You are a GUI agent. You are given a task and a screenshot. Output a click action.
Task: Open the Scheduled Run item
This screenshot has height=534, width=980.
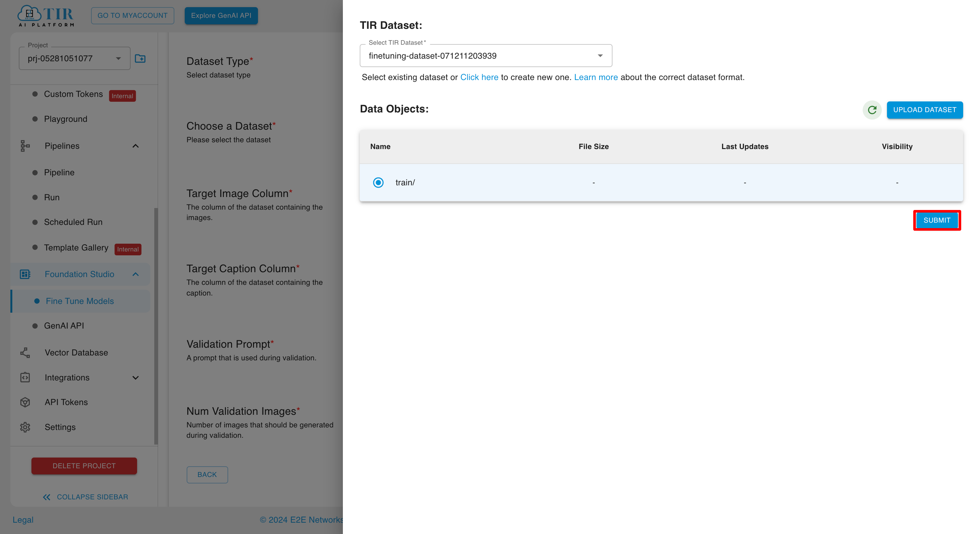[x=74, y=222]
